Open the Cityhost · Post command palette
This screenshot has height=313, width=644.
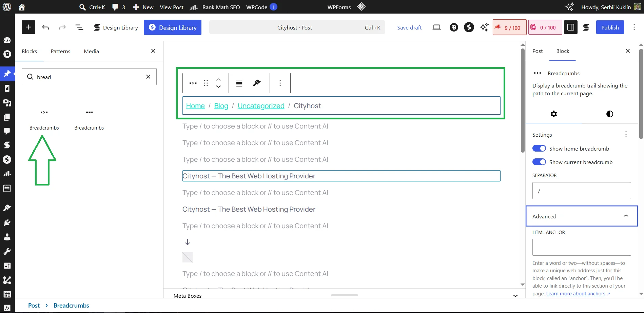297,27
